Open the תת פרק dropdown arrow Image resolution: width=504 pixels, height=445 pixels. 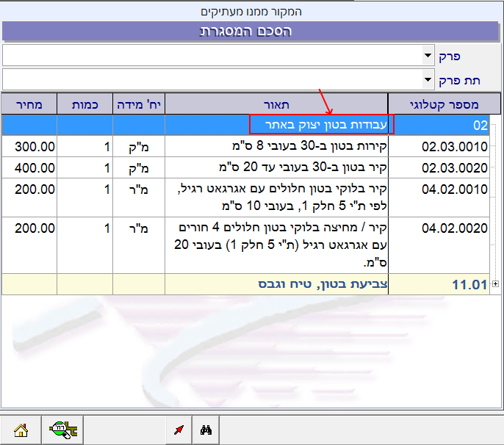(x=428, y=79)
